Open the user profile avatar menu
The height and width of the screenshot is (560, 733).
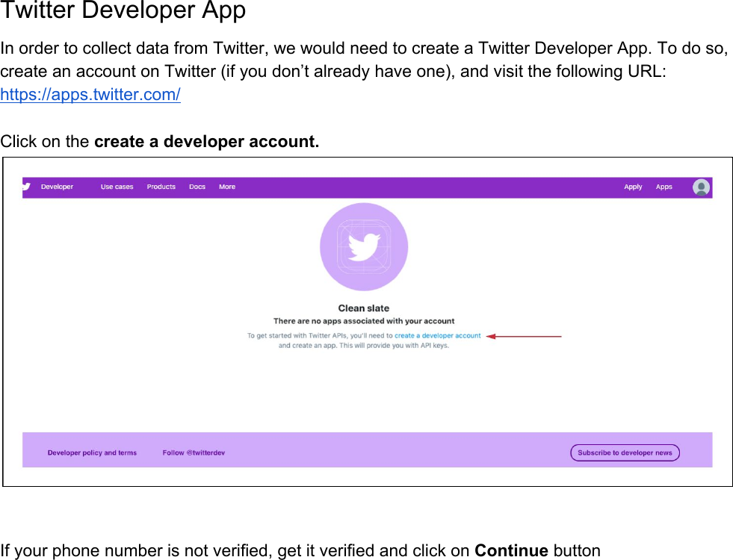click(701, 187)
